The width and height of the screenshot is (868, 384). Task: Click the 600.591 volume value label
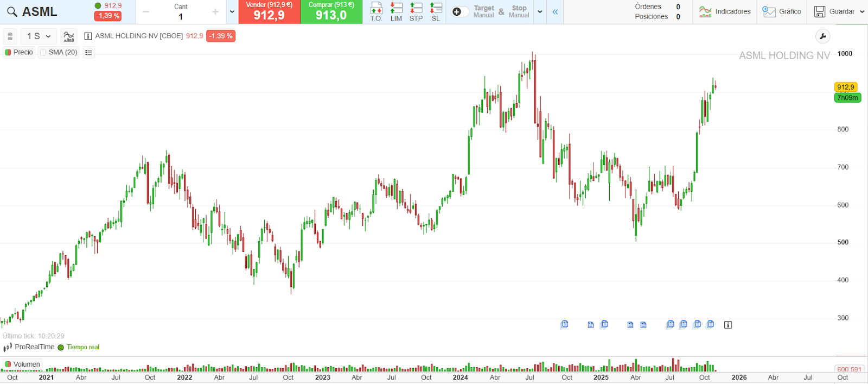point(849,369)
